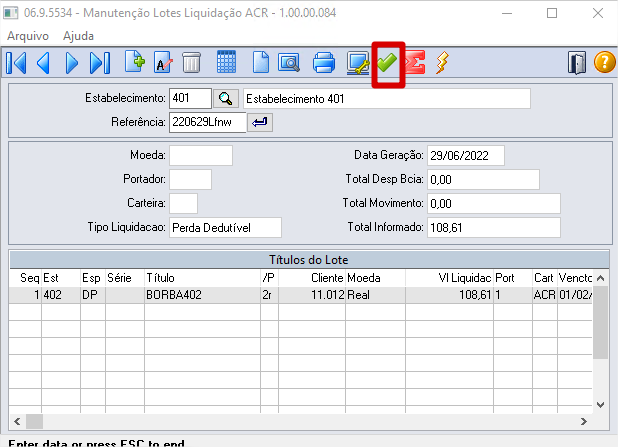Click the exit door icon
The height and width of the screenshot is (447, 618).
pyautogui.click(x=577, y=63)
